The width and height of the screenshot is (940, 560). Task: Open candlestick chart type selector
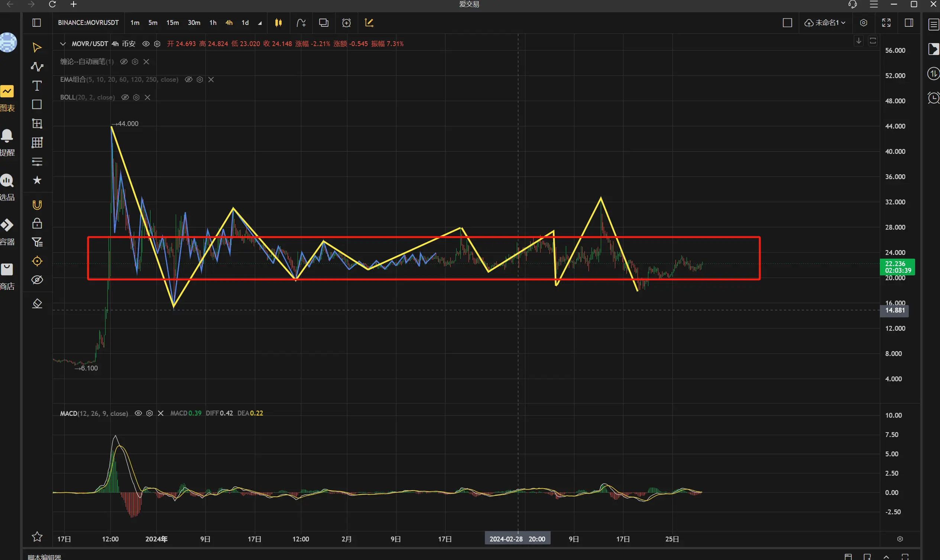[278, 23]
